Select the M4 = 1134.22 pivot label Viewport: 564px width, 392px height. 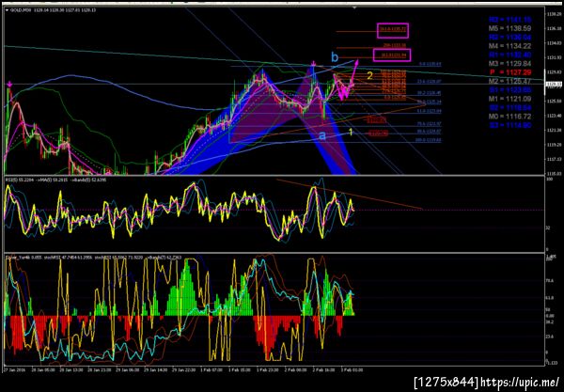[509, 46]
